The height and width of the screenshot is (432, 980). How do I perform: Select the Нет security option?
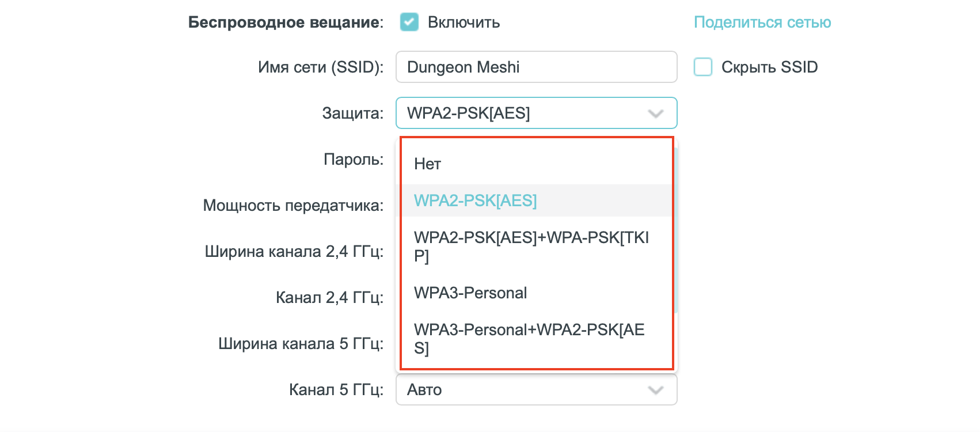427,164
